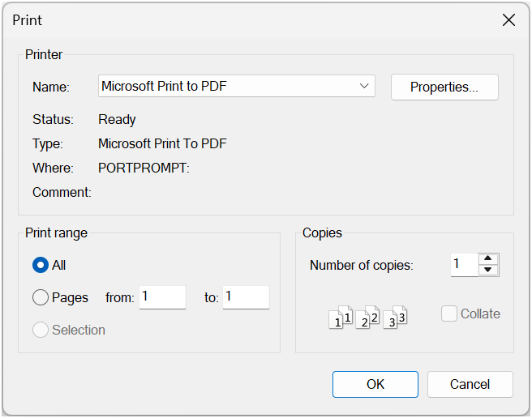The width and height of the screenshot is (532, 418).
Task: Click the first page-stack collate icon
Action: (341, 318)
